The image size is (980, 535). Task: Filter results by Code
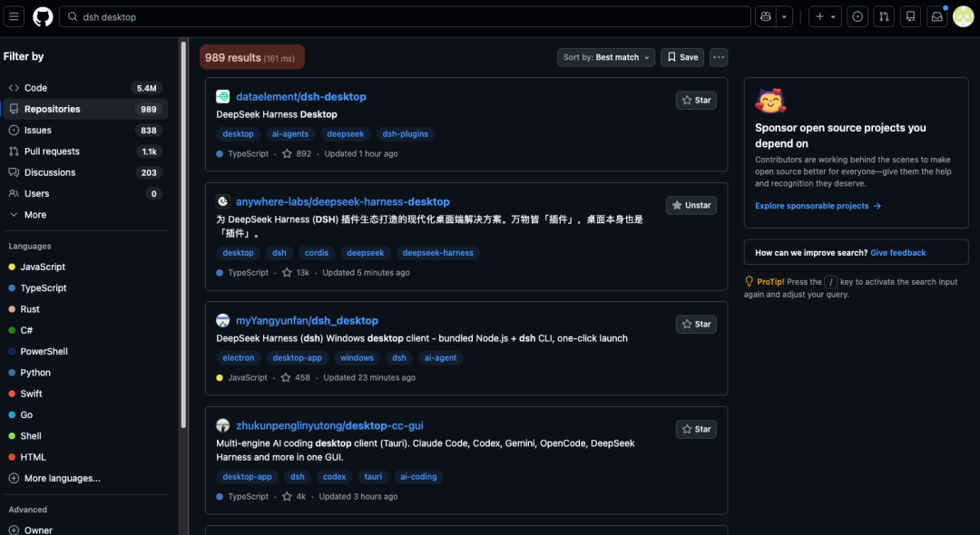point(85,88)
